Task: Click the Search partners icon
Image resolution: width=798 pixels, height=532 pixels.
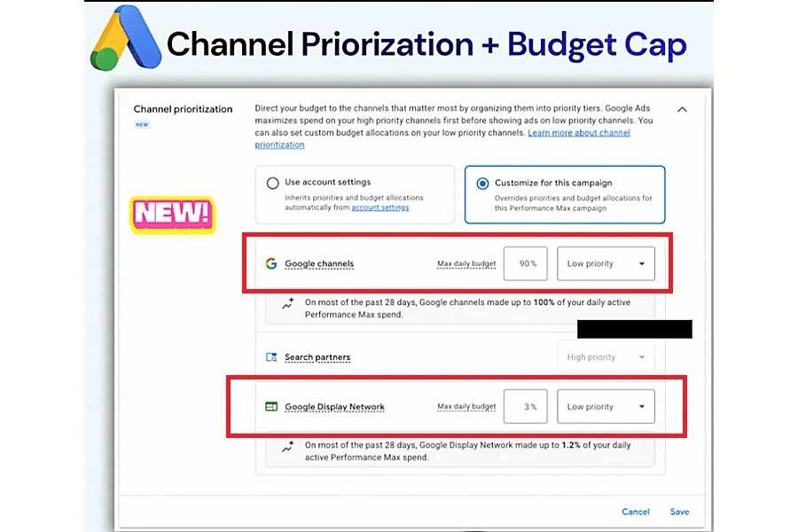Action: pos(271,357)
